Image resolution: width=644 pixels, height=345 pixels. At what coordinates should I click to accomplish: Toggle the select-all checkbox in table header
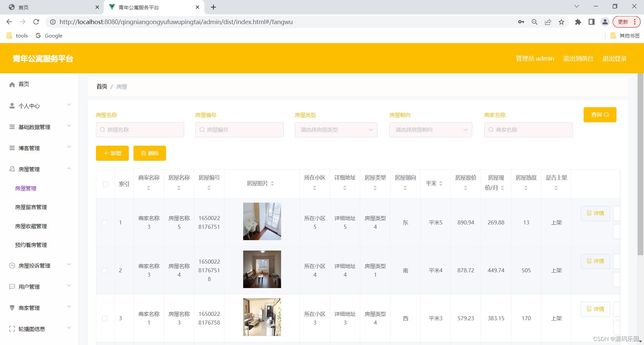pyautogui.click(x=105, y=184)
